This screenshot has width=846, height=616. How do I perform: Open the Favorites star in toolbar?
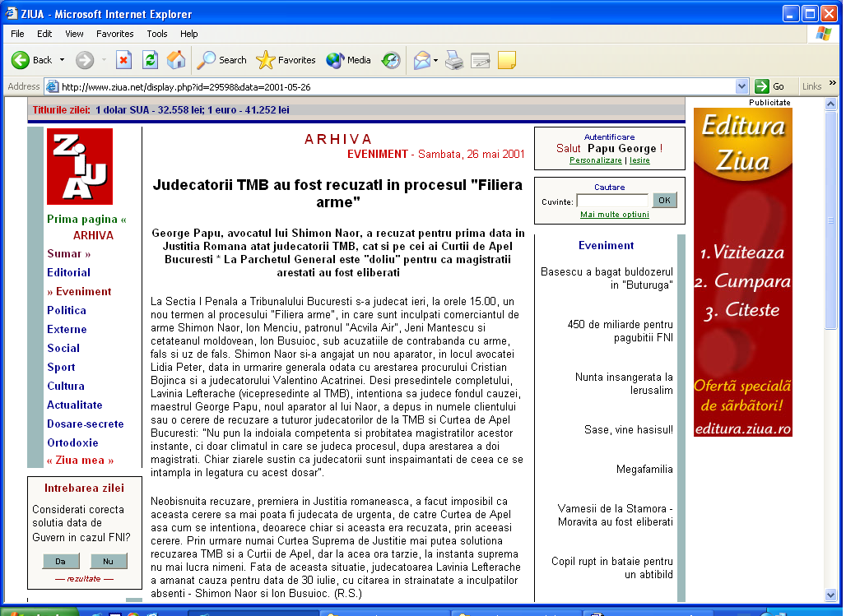click(286, 60)
